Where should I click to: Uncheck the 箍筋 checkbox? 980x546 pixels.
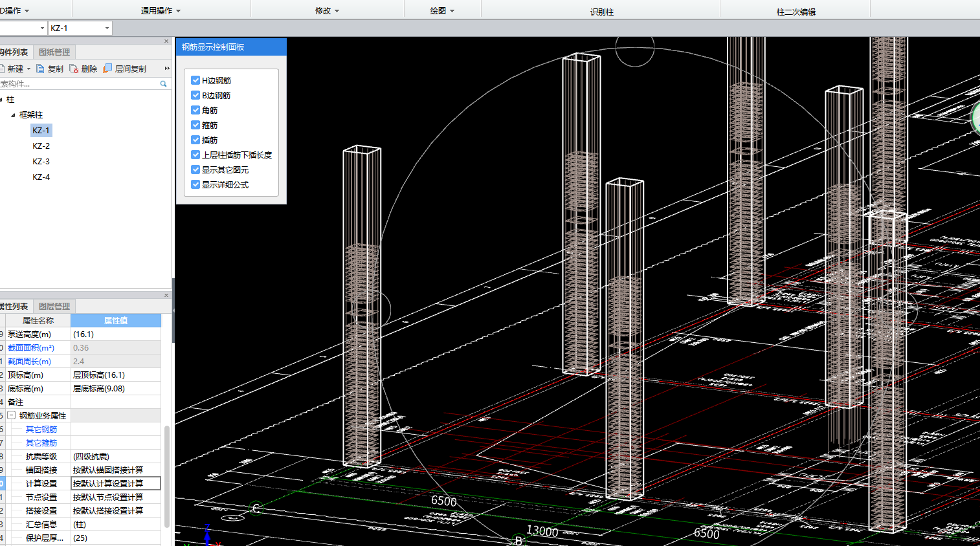pyautogui.click(x=195, y=125)
